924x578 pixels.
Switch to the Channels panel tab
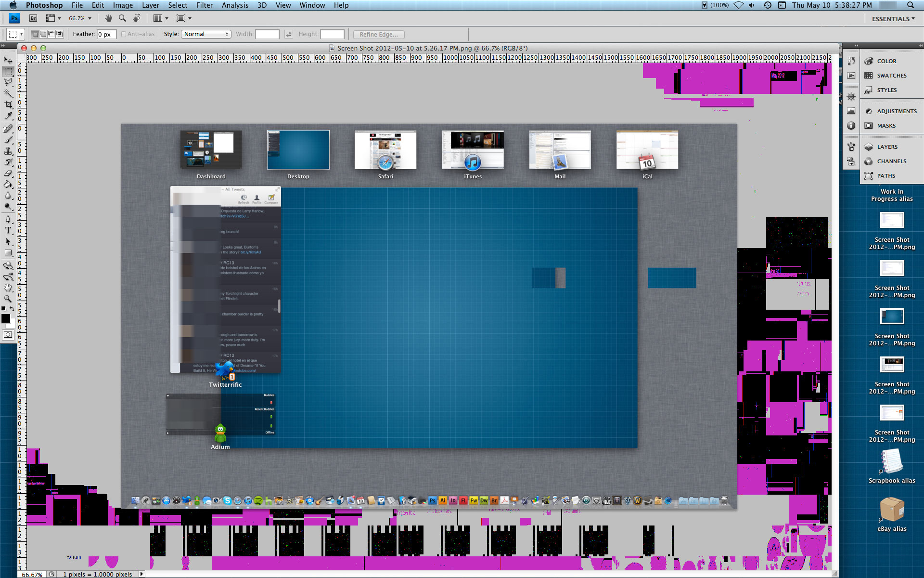[891, 161]
